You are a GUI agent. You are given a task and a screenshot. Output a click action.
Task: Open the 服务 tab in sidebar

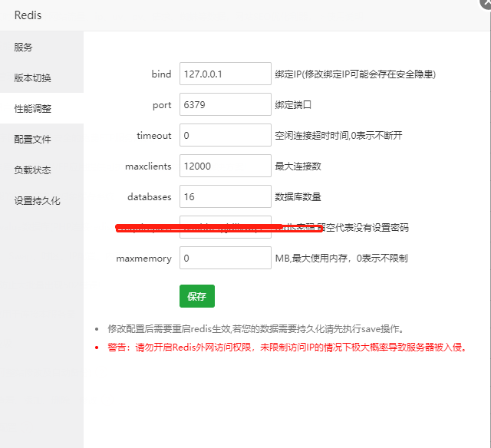41,48
